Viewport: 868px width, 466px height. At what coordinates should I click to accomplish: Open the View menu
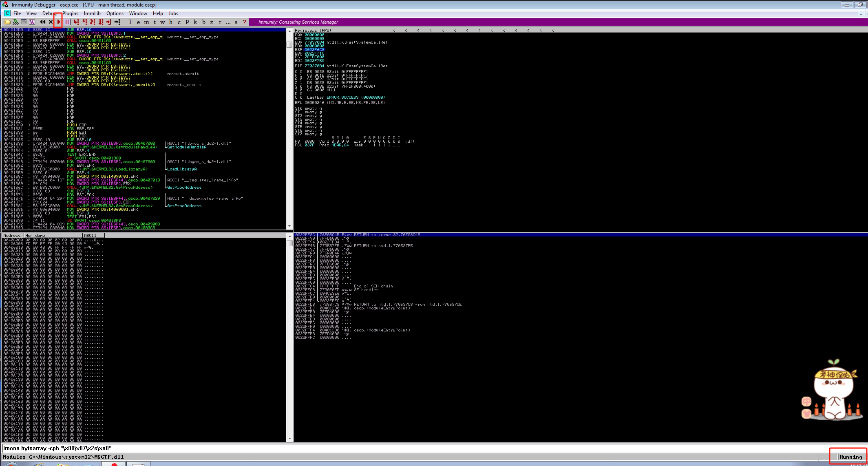(x=31, y=13)
